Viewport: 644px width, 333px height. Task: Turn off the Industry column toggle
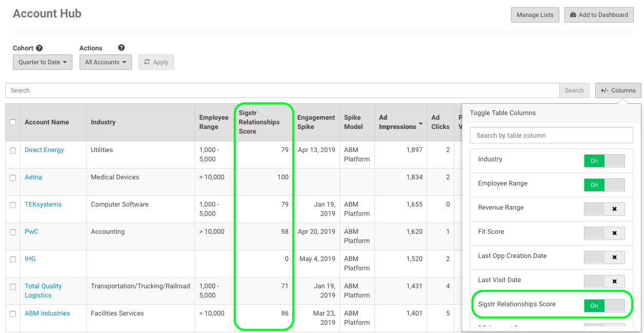(x=604, y=161)
